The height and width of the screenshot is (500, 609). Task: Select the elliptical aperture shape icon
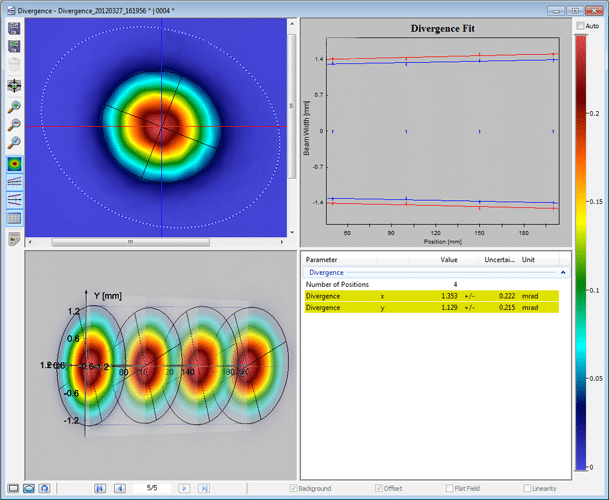coord(29,488)
